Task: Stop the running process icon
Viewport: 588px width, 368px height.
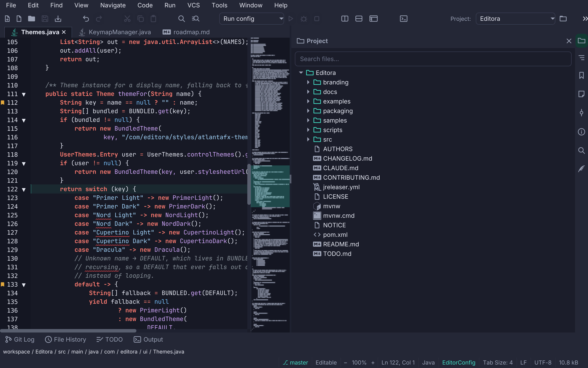Action: tap(317, 19)
